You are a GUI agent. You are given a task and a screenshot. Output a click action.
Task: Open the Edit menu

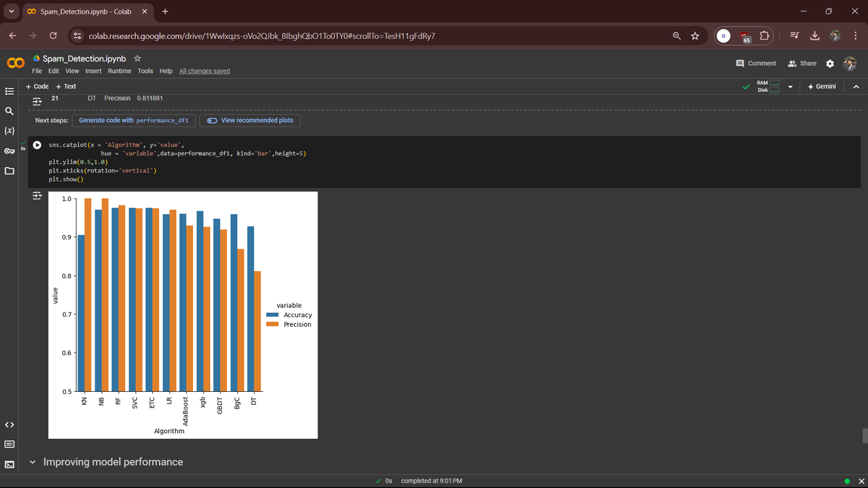[x=54, y=71]
